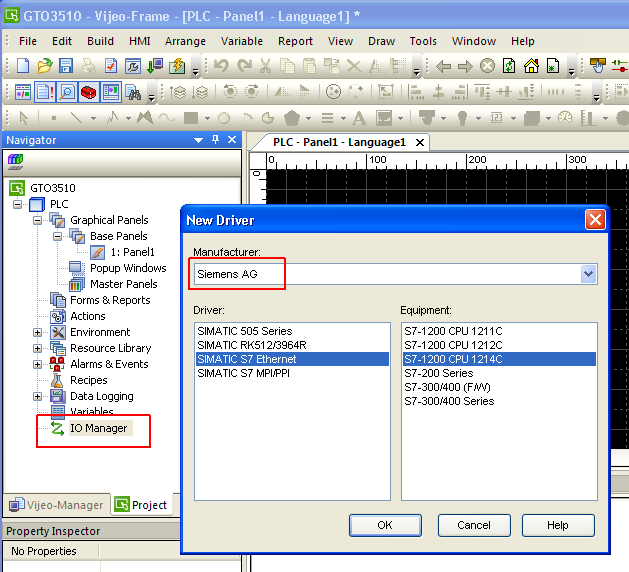This screenshot has width=629, height=572.
Task: Click Help in New Driver dialog
Action: (558, 525)
